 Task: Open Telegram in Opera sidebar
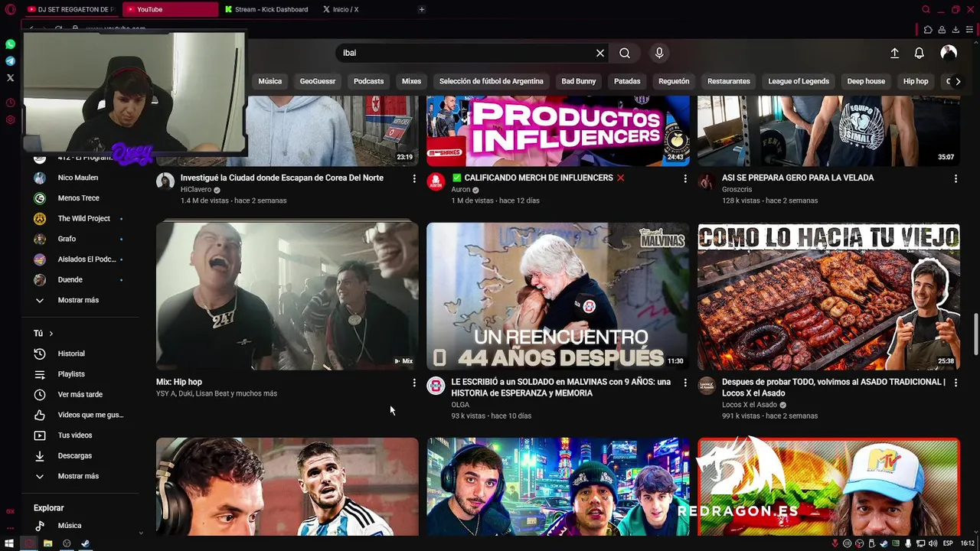pos(10,61)
